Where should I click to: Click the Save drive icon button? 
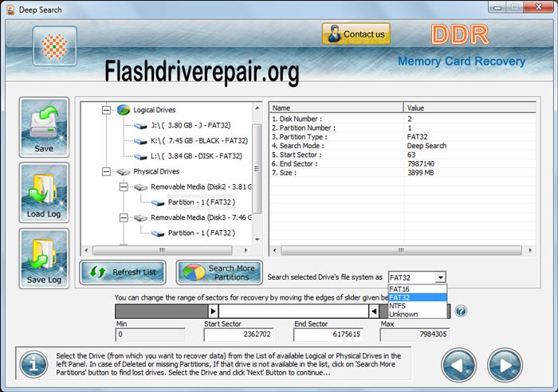44,127
